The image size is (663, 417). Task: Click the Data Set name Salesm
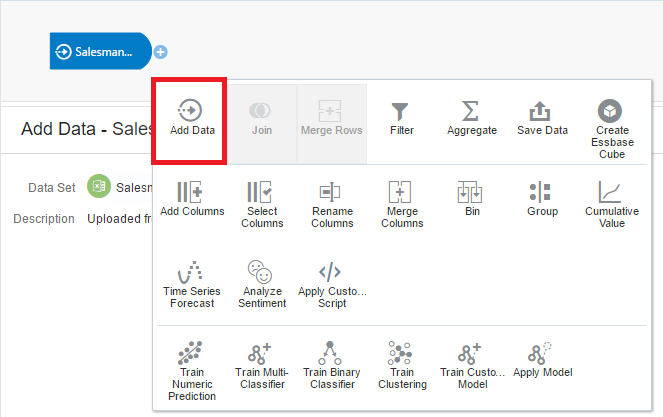134,187
